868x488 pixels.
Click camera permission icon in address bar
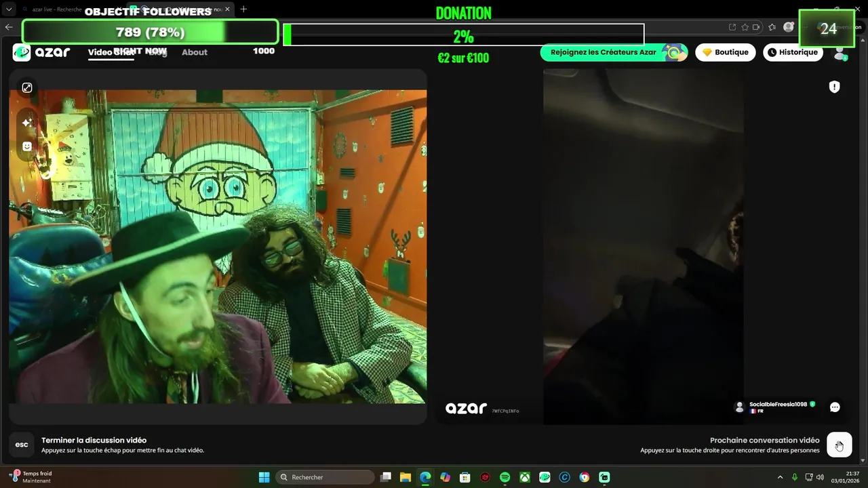[x=757, y=27]
